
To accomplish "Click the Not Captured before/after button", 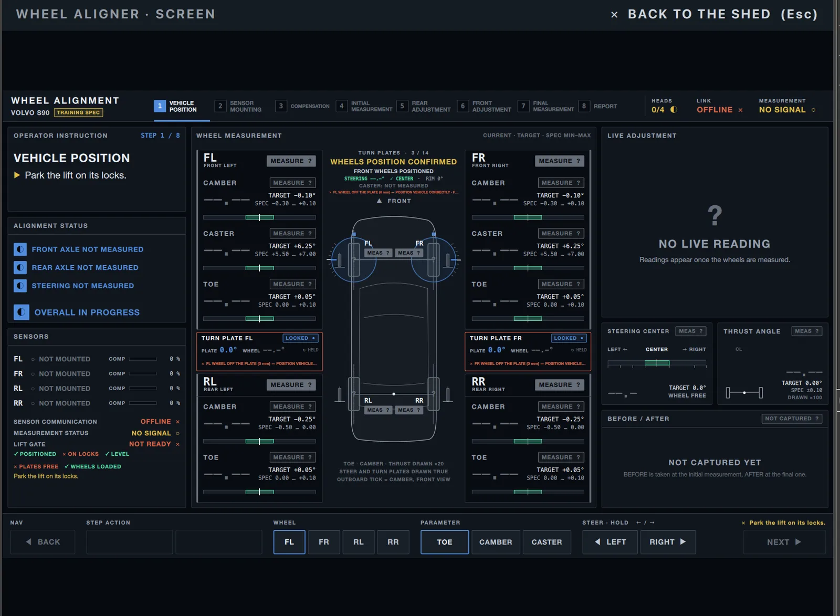I will (792, 419).
